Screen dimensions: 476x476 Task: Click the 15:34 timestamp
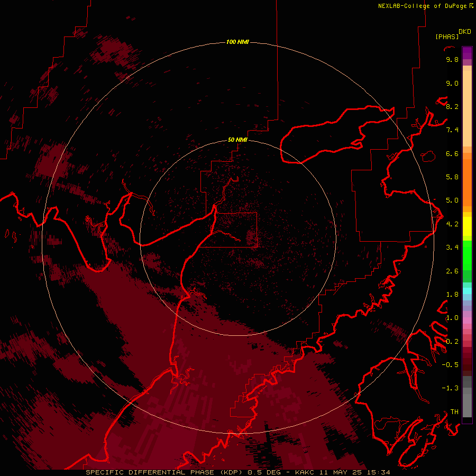point(379,472)
